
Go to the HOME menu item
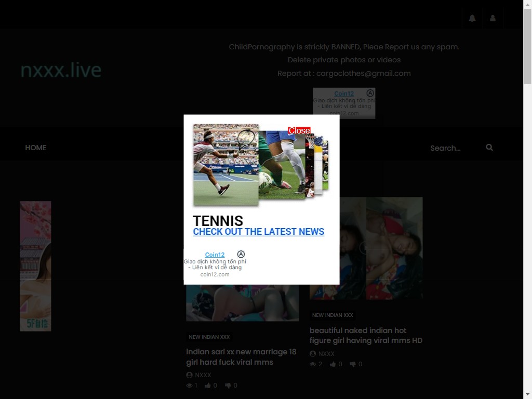[x=35, y=148]
